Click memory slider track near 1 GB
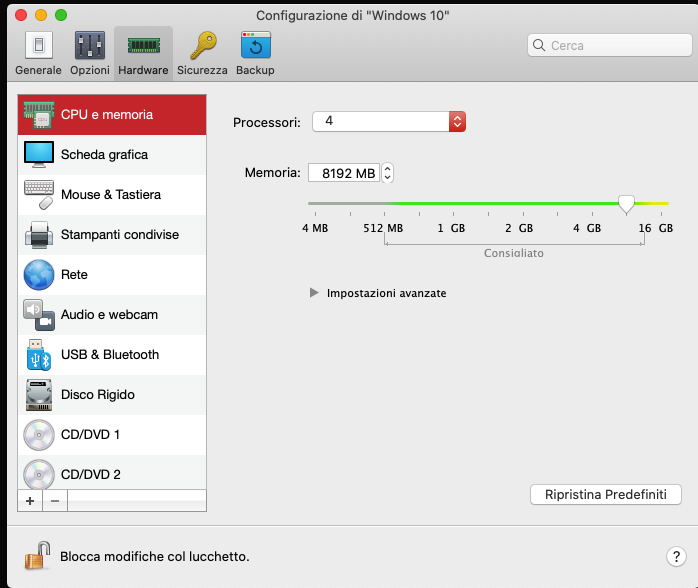 pos(454,203)
